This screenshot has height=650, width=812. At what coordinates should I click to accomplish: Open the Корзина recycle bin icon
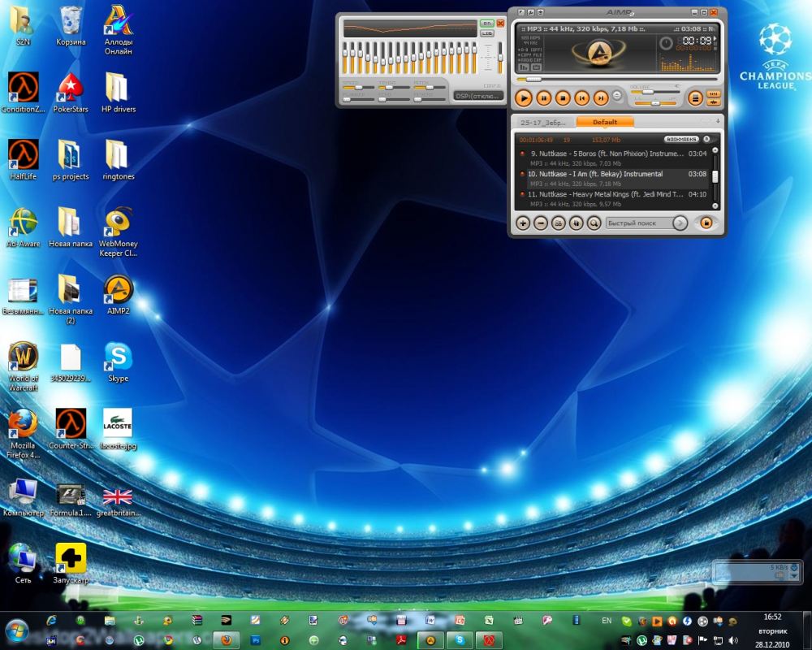tap(71, 27)
